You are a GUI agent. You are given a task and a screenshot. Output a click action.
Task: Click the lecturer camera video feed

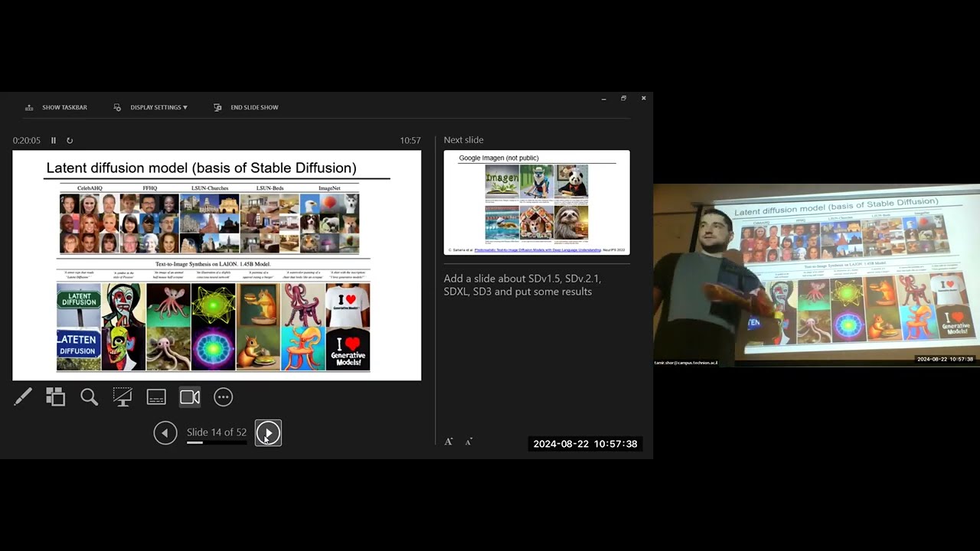816,275
